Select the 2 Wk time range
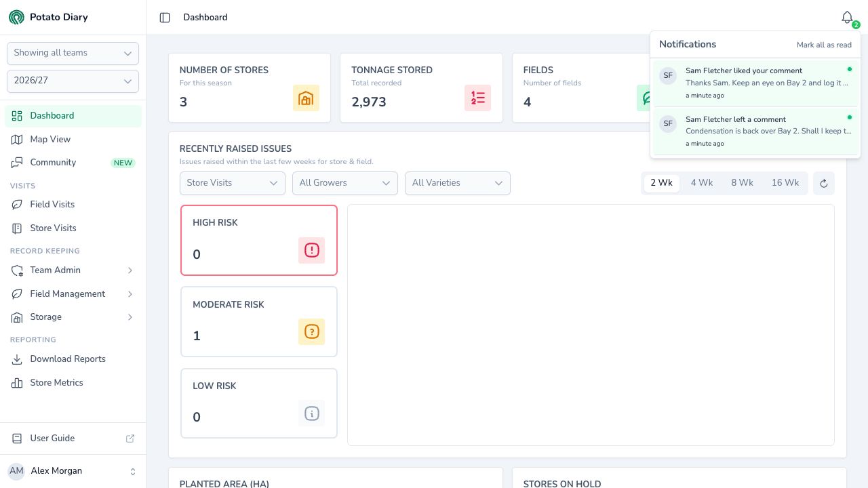This screenshot has width=868, height=488. coord(661,183)
